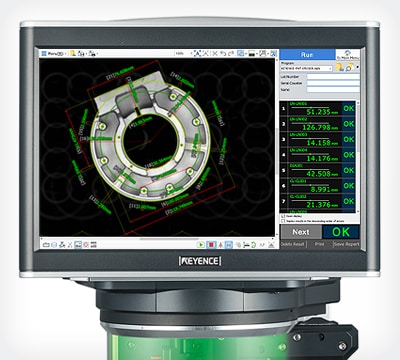400x360 pixels.
Task: Click the AF autofocus icon in bottom toolbar
Action: point(262,245)
